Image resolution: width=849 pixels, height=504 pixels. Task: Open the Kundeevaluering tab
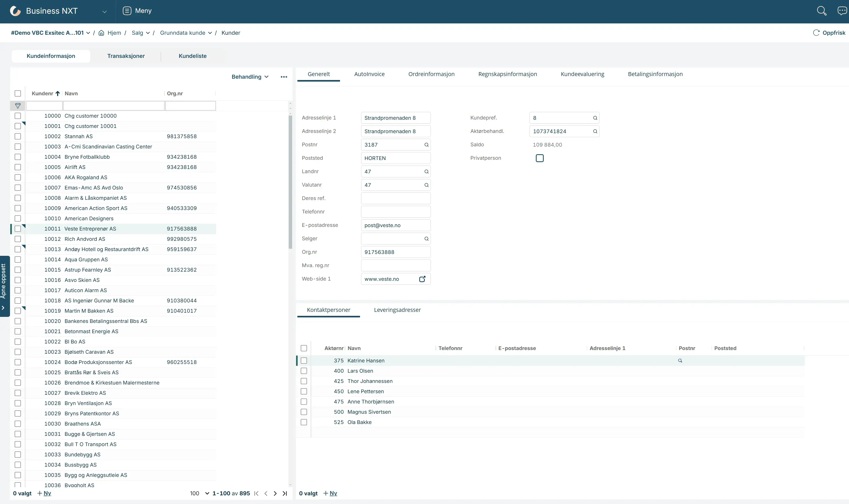pos(582,74)
